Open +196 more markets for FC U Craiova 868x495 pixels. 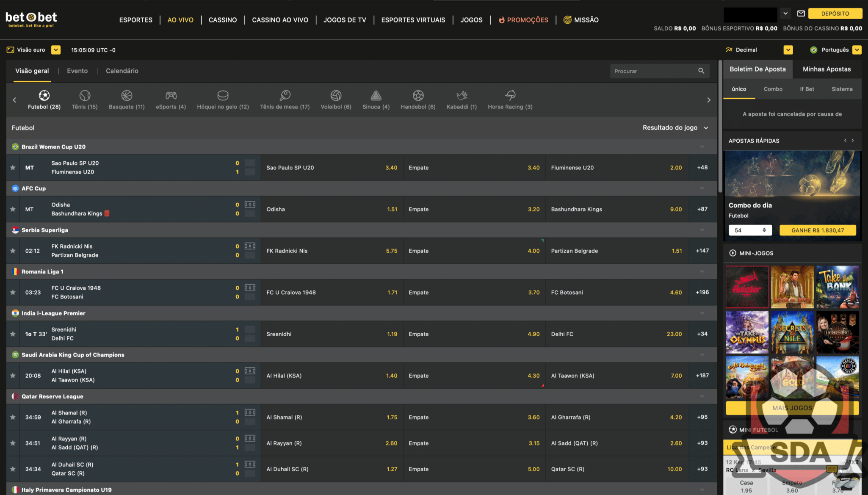[x=702, y=292]
